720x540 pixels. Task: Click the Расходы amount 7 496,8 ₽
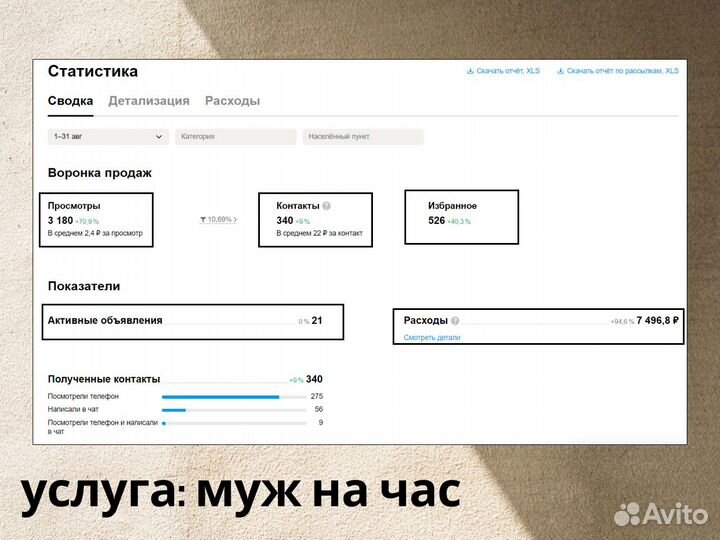(x=657, y=321)
